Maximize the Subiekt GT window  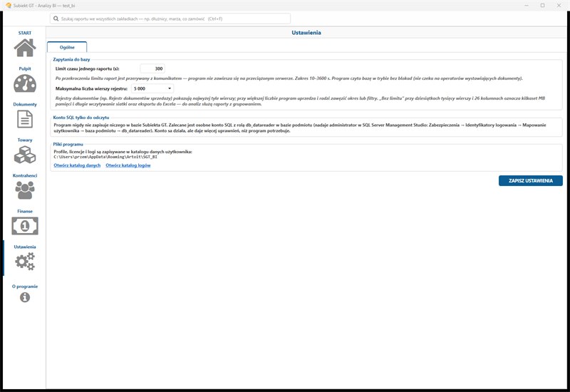point(542,6)
